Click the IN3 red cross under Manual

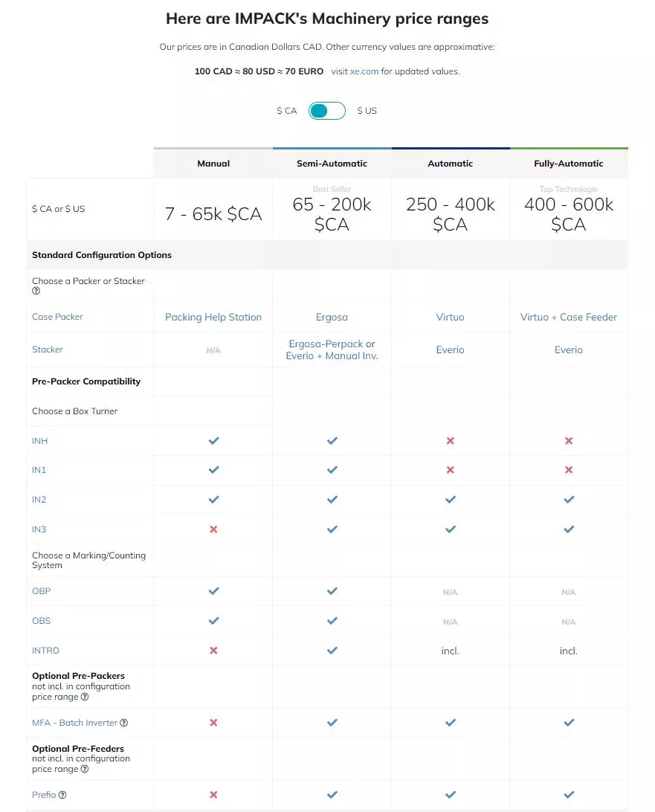coord(213,529)
